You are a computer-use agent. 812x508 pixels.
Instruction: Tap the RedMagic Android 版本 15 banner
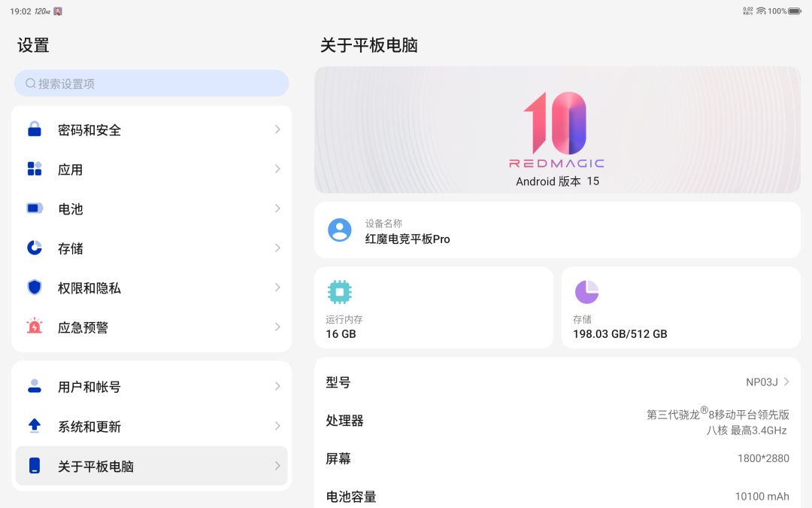pyautogui.click(x=557, y=129)
